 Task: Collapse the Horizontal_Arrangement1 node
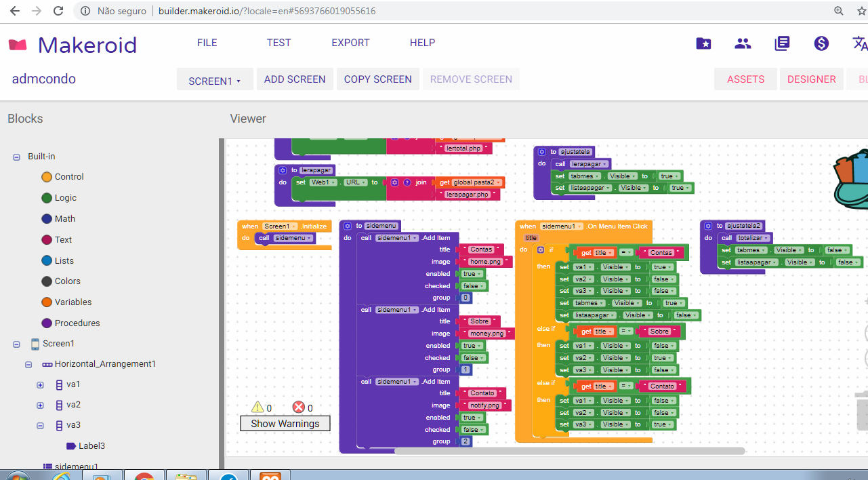[x=28, y=364]
